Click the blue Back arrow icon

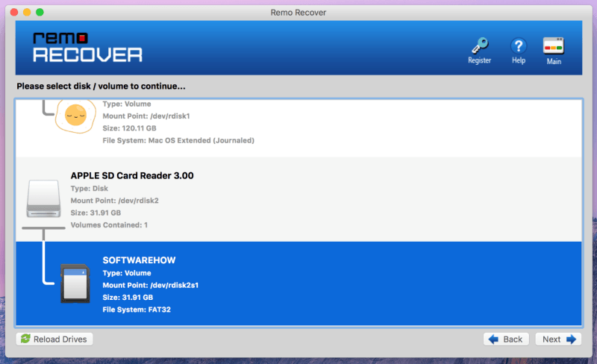point(493,339)
